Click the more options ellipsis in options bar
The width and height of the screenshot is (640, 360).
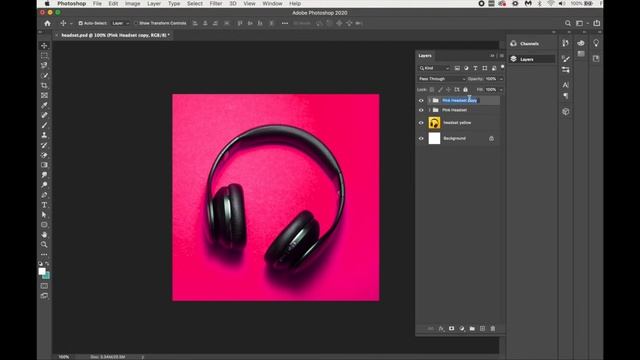point(285,23)
